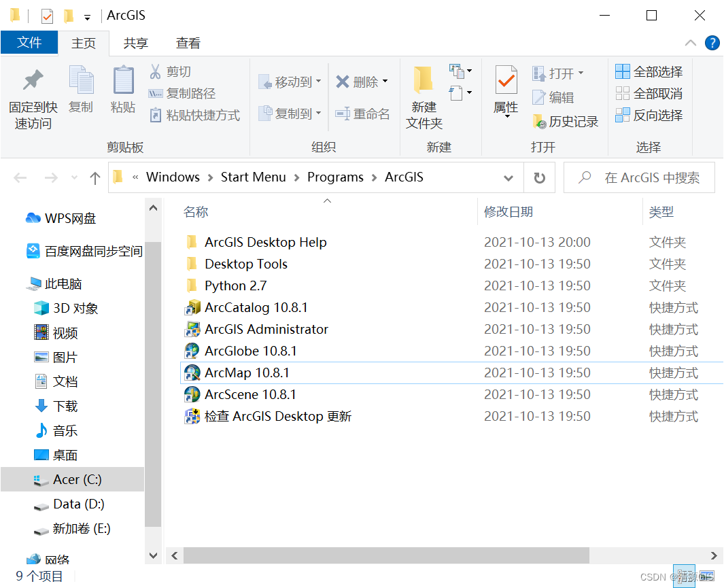This screenshot has width=724, height=588.
Task: Create a new folder
Action: [424, 97]
